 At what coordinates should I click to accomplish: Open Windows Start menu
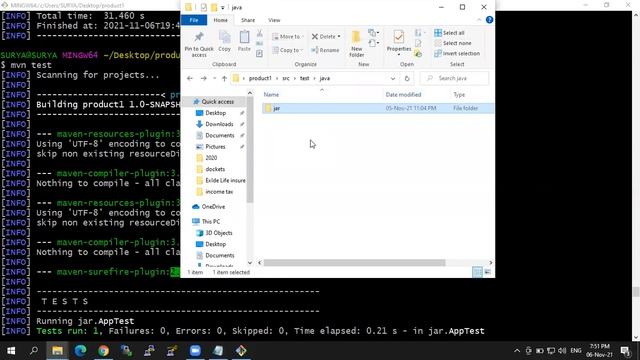(11, 351)
